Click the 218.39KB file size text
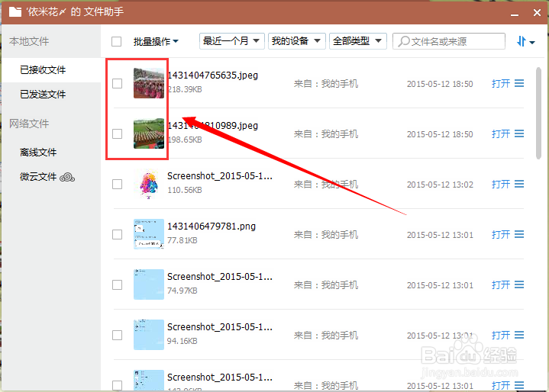This screenshot has height=392, width=549. 185,89
